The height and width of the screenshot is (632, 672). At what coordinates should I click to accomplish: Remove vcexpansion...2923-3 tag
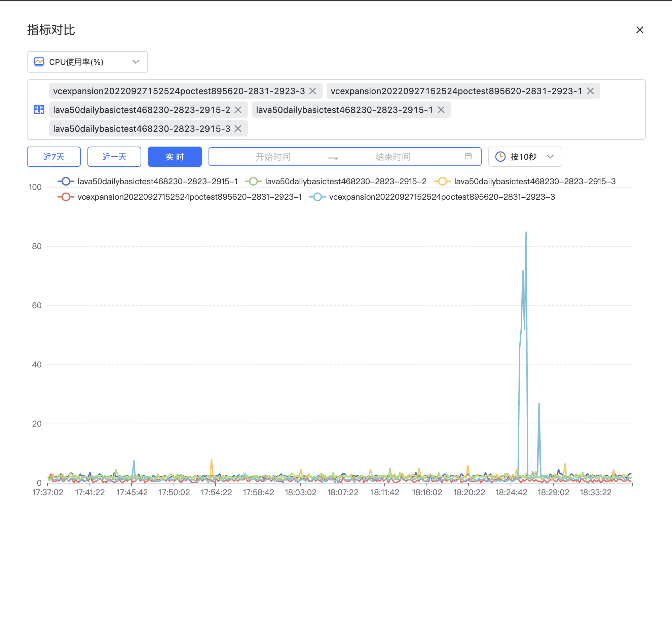pos(313,91)
